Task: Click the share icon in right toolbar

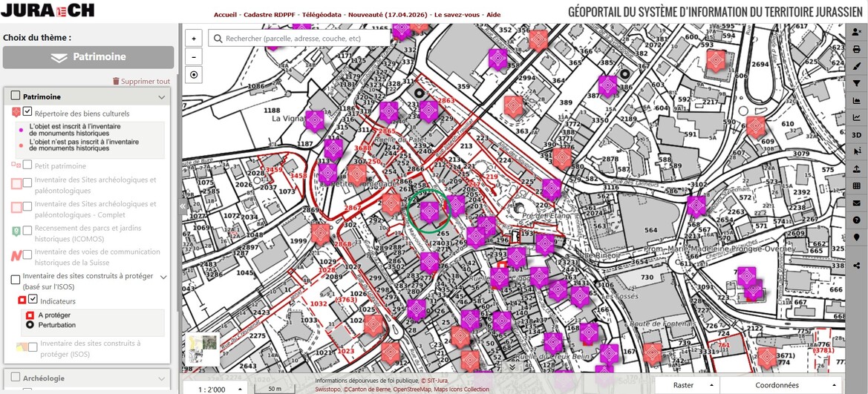Action: click(857, 265)
